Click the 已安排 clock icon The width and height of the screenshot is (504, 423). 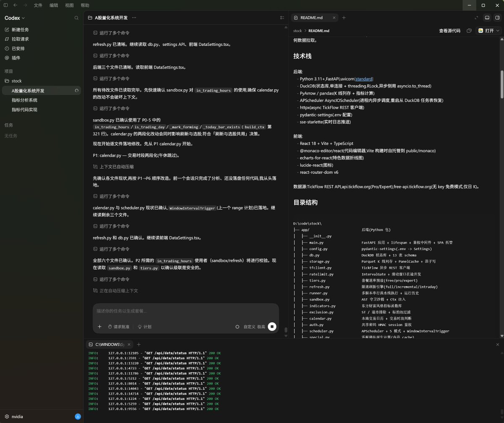(x=7, y=48)
